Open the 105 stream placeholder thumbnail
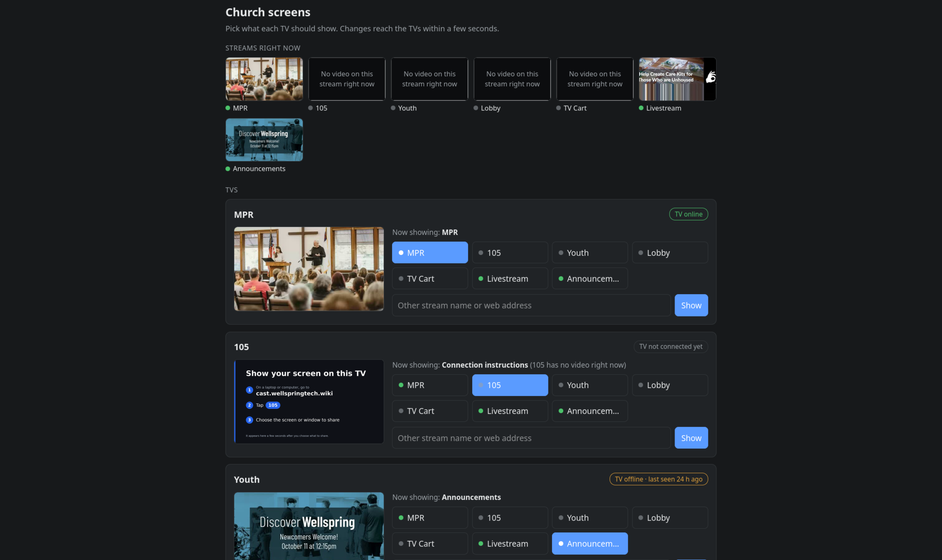This screenshot has width=942, height=560. tap(347, 79)
